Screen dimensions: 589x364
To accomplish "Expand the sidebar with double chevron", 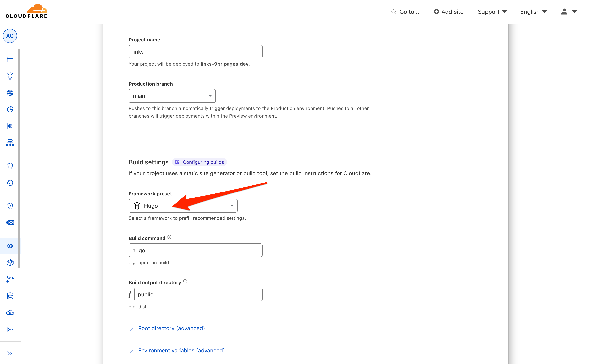I will 10,354.
